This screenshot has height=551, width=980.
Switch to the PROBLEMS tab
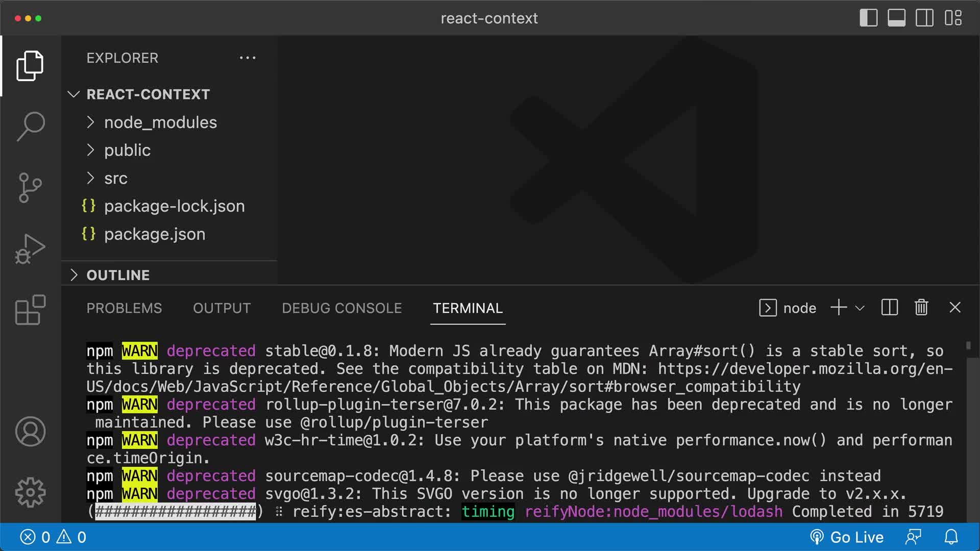[124, 308]
